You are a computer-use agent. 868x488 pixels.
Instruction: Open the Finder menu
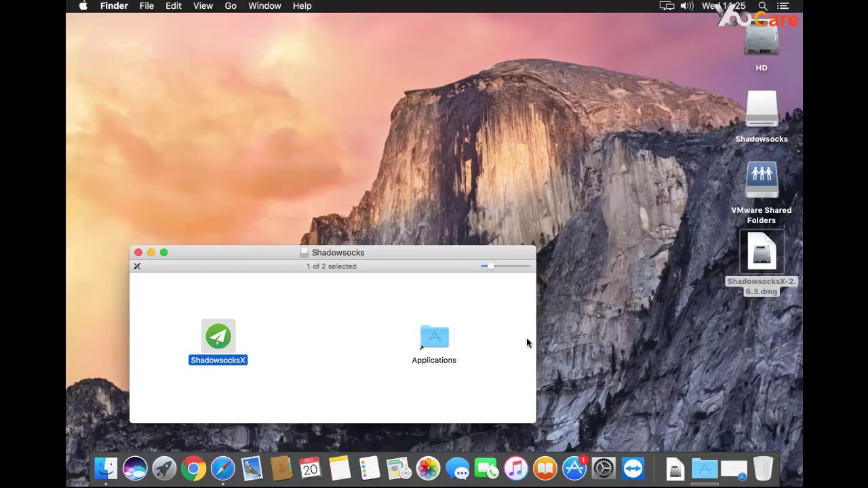click(x=114, y=6)
